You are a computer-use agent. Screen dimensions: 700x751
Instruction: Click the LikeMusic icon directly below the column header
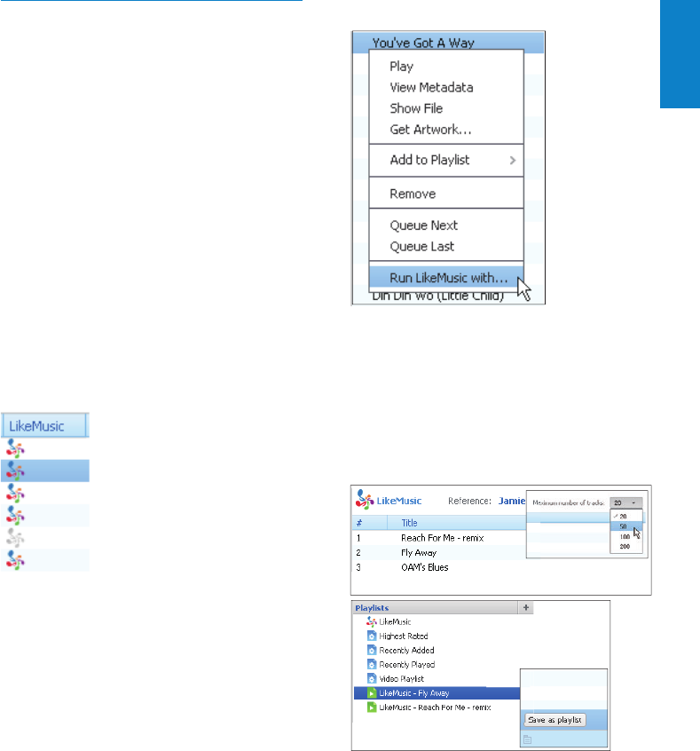click(15, 449)
